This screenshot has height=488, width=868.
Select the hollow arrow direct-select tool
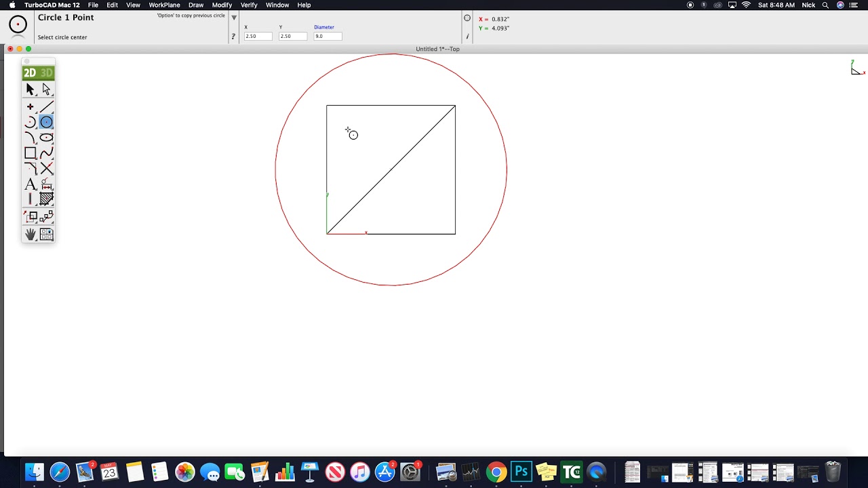coord(46,89)
